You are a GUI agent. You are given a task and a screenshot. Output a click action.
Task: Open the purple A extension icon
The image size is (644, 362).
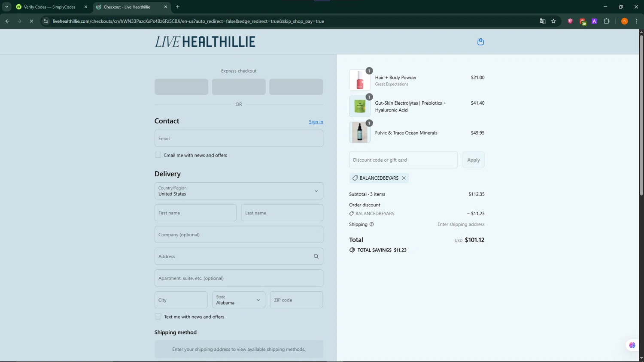click(594, 21)
